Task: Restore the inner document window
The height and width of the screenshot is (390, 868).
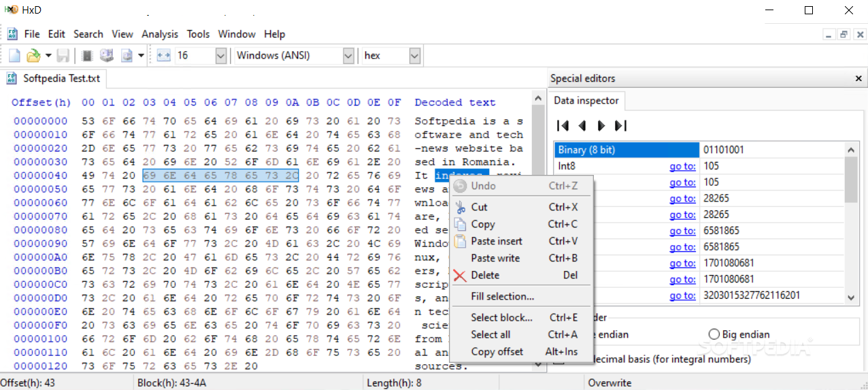Action: (844, 34)
